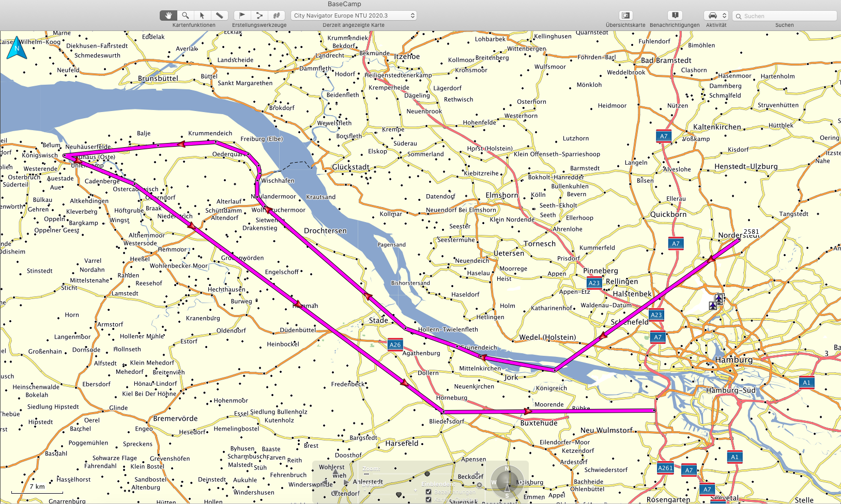Select the Arrow selection tool

click(x=202, y=15)
